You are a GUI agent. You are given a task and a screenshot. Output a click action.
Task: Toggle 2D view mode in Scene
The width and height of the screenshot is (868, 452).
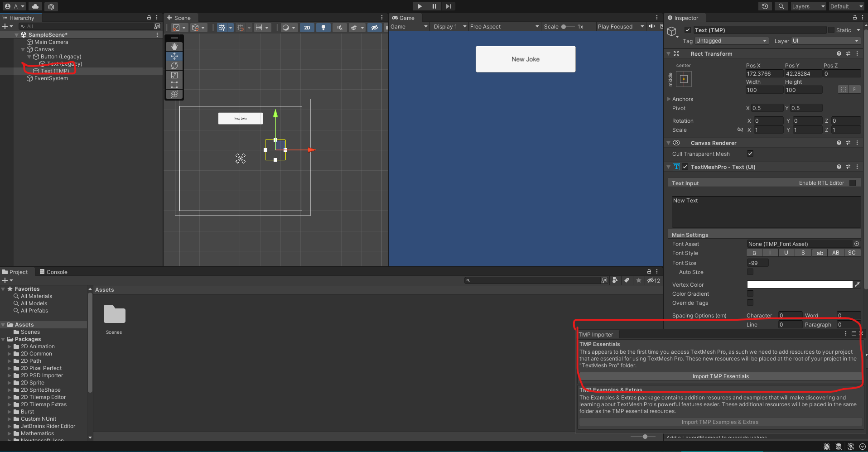click(x=307, y=28)
